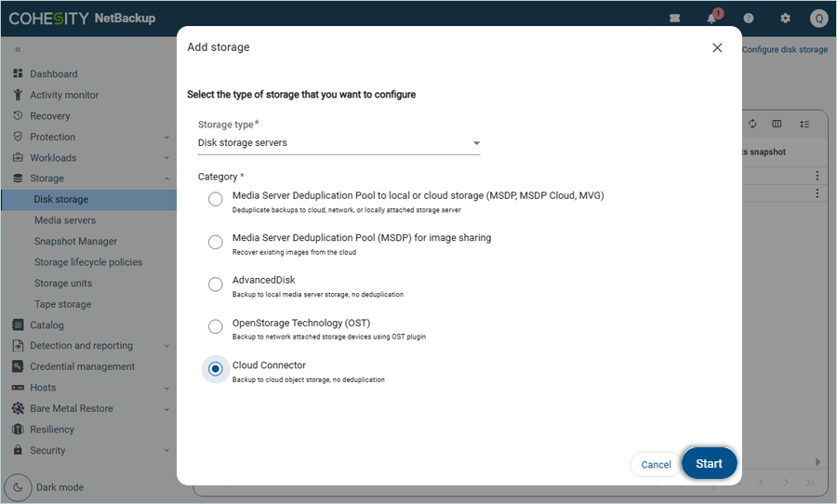This screenshot has width=837, height=504.
Task: Click the notifications bell icon
Action: tap(712, 19)
